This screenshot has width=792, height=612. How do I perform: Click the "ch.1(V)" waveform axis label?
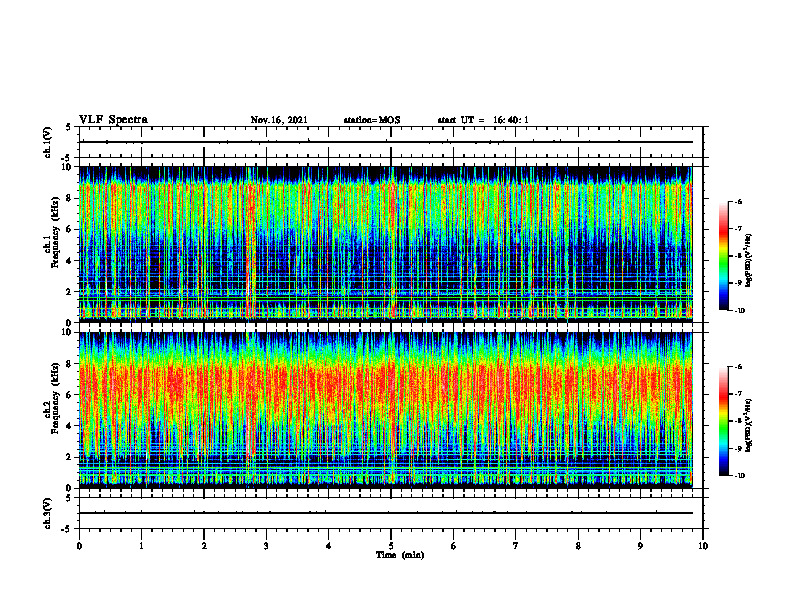[47, 142]
